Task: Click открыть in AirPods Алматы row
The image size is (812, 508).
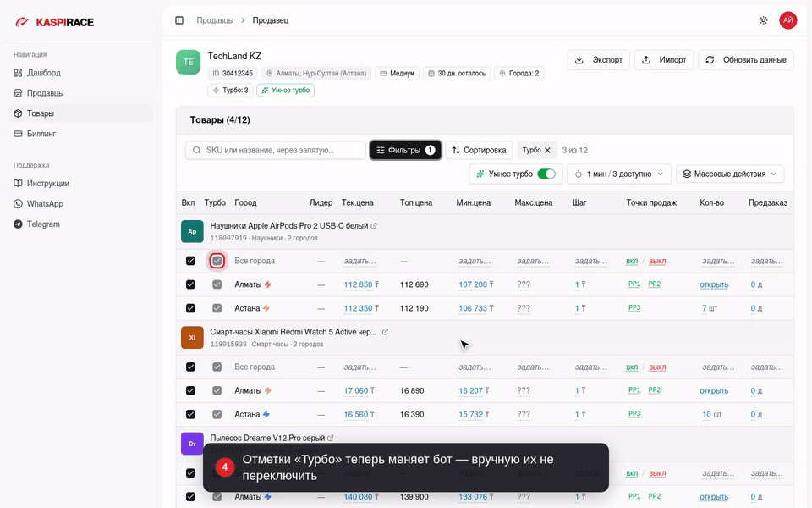Action: [714, 284]
